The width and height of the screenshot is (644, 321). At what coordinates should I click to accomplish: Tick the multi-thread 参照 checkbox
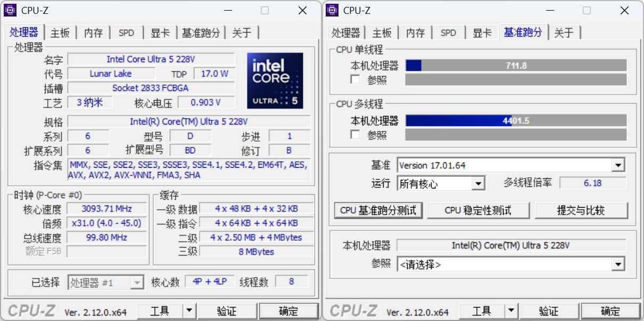tap(356, 135)
